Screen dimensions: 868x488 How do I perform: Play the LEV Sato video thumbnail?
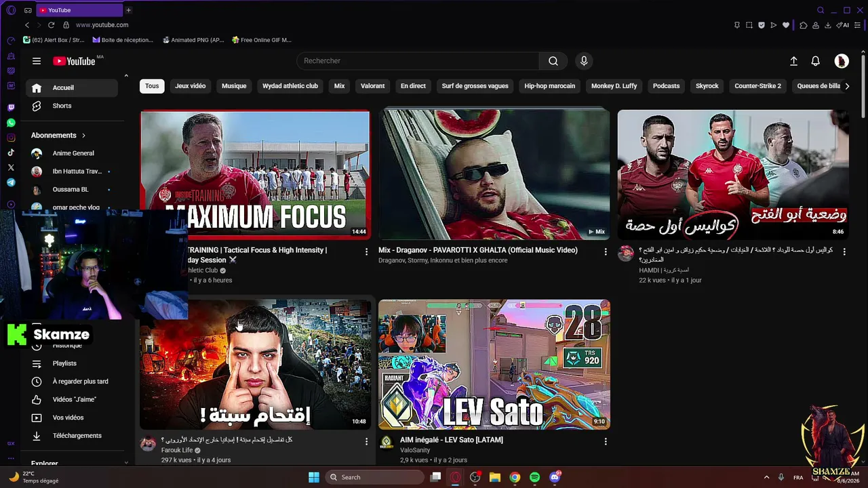click(x=494, y=365)
